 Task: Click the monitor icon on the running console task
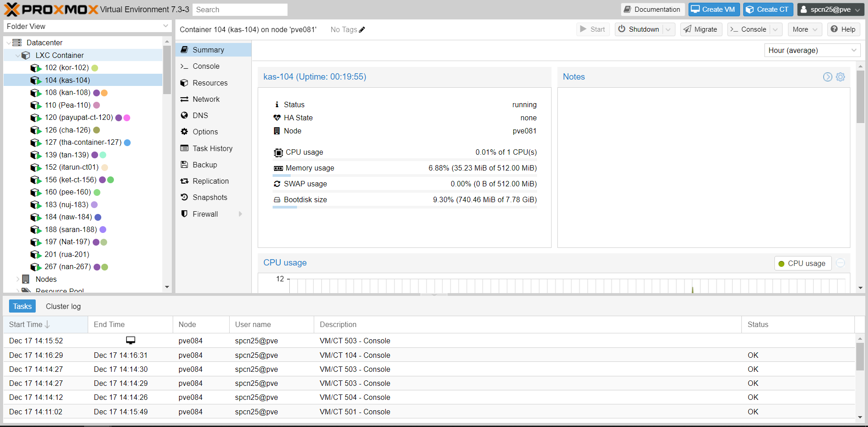point(130,340)
